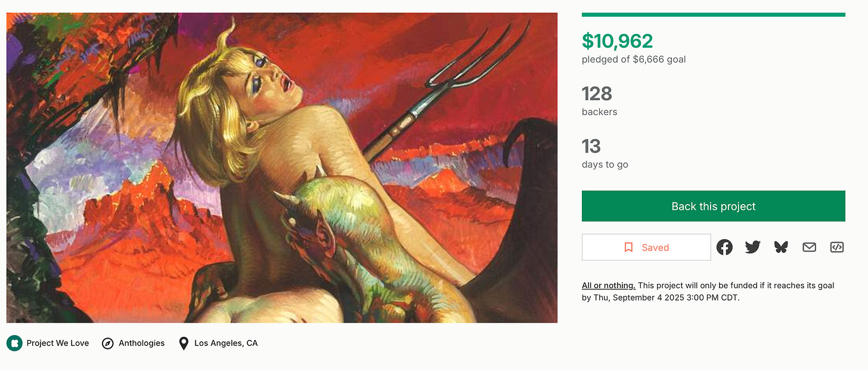Viewport: 868px width, 371px height.
Task: Share project via Twitter bird icon
Action: pos(753,247)
